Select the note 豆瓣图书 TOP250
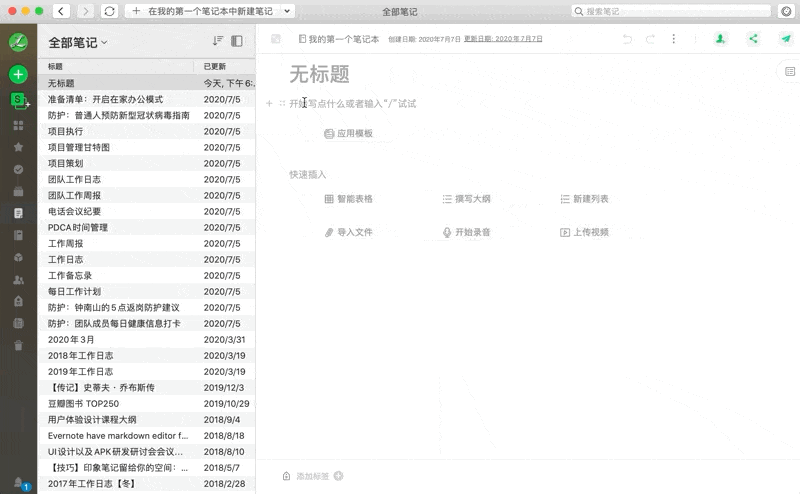Image resolution: width=800 pixels, height=494 pixels. 146,403
